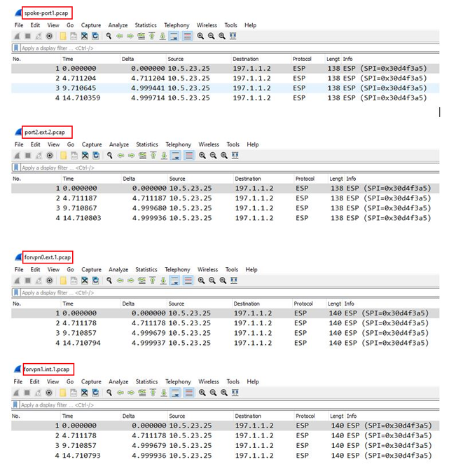The width and height of the screenshot is (456, 476).
Task: Select packet with time 9.710645 in spoke-port1.pcap
Action: (x=225, y=88)
